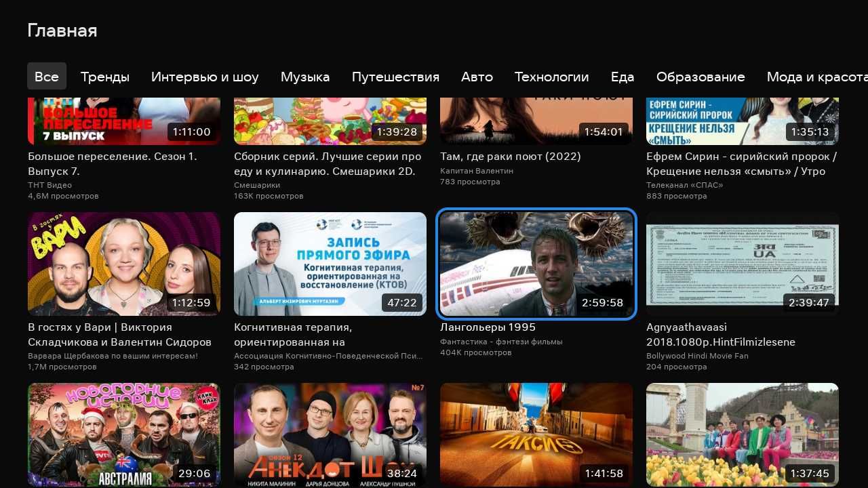Play the Там, где раки поют thumbnail
Screen dimensions: 868x488
point(536,121)
